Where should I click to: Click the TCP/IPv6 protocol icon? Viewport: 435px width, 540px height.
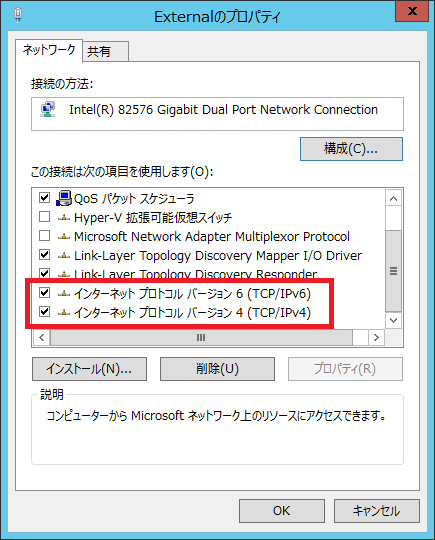point(64,294)
